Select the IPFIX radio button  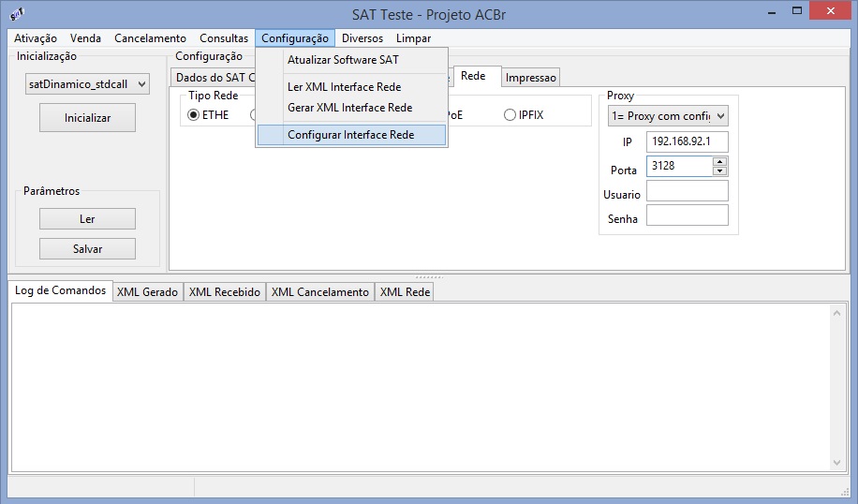click(x=525, y=115)
